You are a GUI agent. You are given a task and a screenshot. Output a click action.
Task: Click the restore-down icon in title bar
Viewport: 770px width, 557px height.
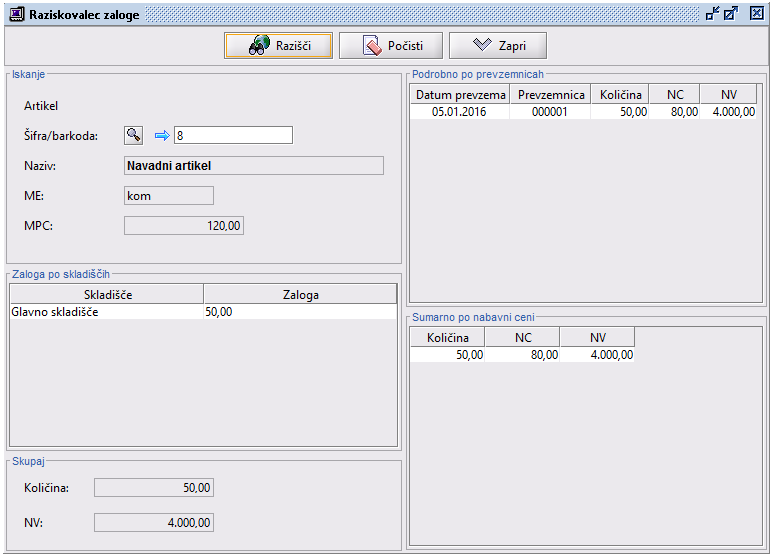pos(713,14)
